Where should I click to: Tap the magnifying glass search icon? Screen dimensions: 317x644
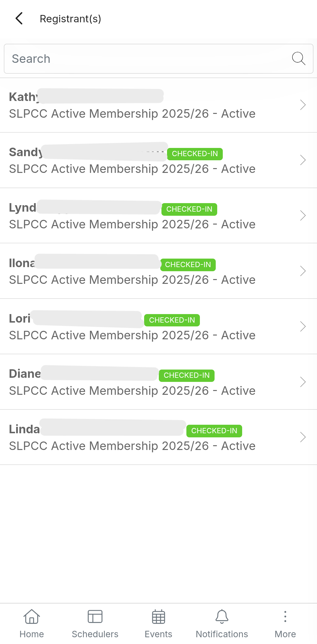pos(299,58)
